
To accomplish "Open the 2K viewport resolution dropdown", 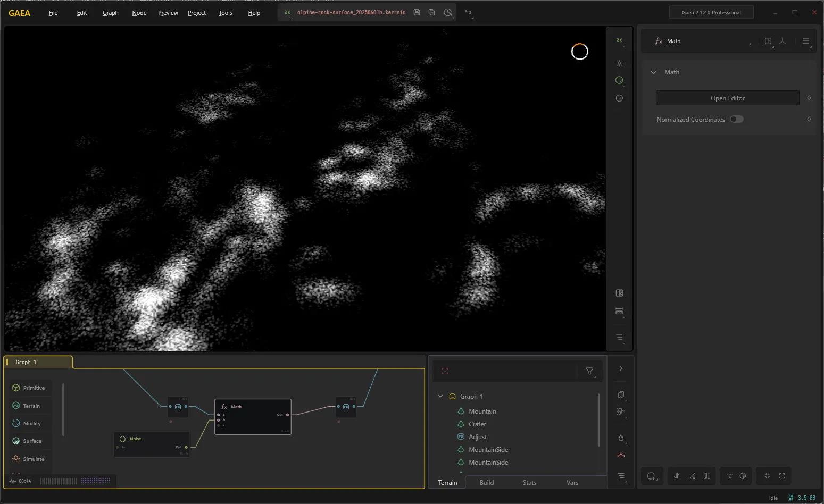I will click(619, 40).
